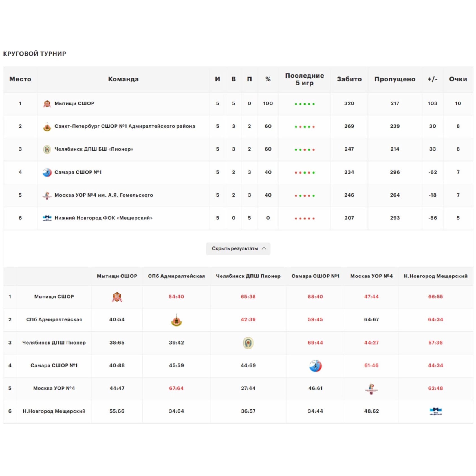Click the Челябинск ДПШ БШ «Пионер» logo
This screenshot has height=476, width=476.
coord(47,149)
